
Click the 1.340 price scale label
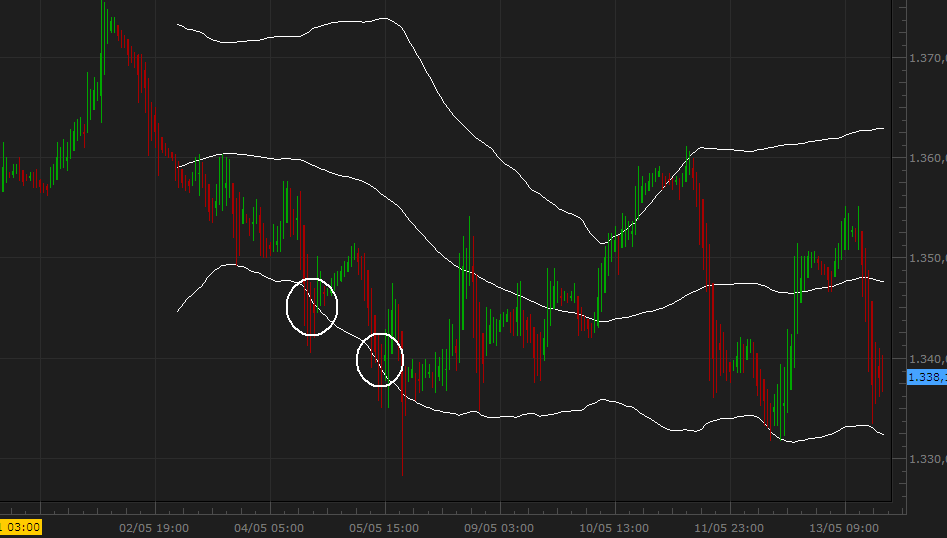(x=927, y=359)
